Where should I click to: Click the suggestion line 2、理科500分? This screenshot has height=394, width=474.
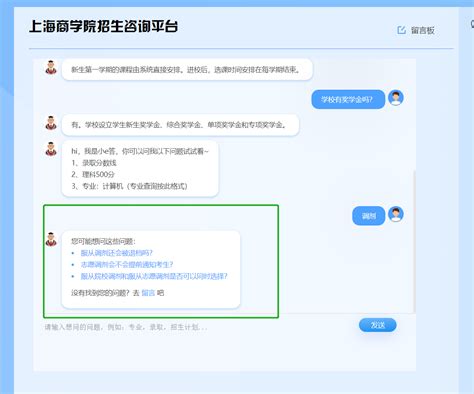[x=93, y=174]
